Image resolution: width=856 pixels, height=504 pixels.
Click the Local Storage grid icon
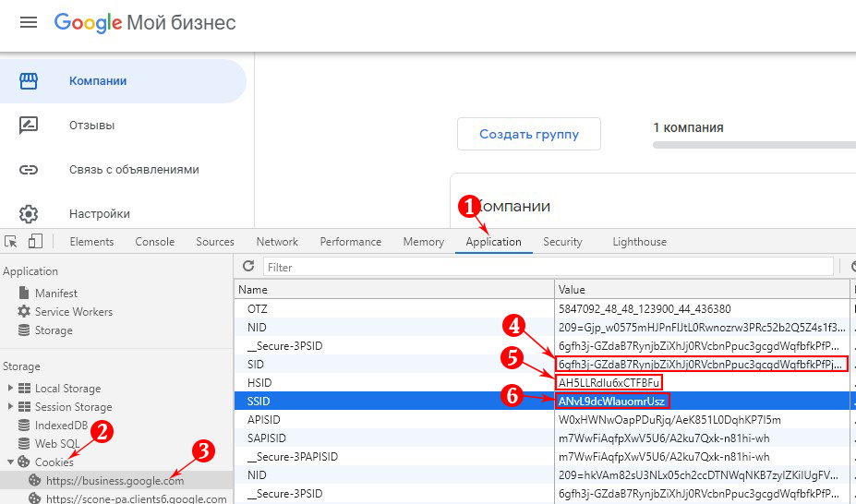[24, 389]
